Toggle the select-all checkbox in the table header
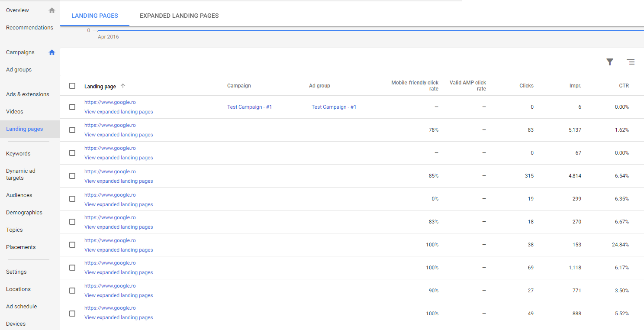The image size is (644, 330). click(x=72, y=86)
